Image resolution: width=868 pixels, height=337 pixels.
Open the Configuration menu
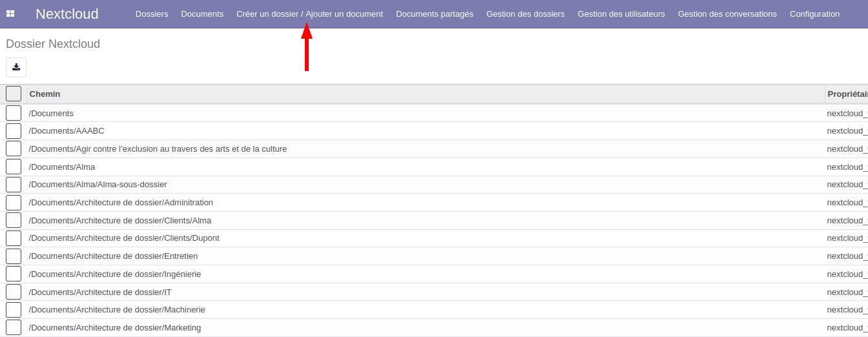tap(815, 14)
